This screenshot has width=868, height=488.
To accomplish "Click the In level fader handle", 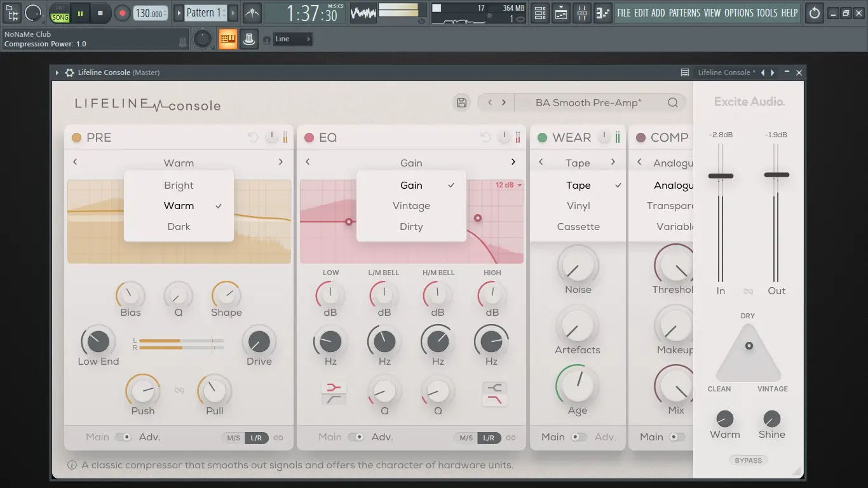I will tap(721, 176).
